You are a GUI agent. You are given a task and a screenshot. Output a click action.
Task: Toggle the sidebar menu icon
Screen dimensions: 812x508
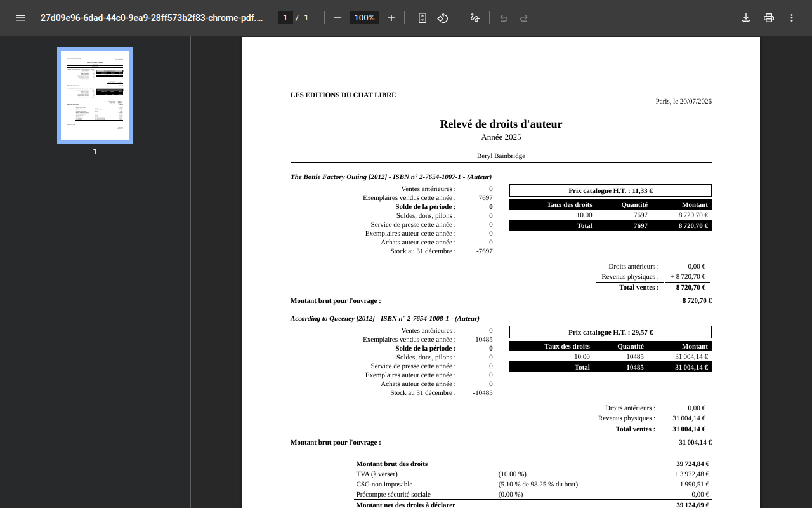tap(20, 18)
